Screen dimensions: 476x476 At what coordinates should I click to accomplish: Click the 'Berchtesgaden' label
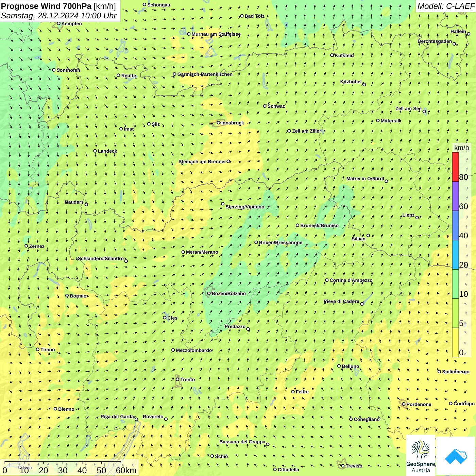click(435, 41)
